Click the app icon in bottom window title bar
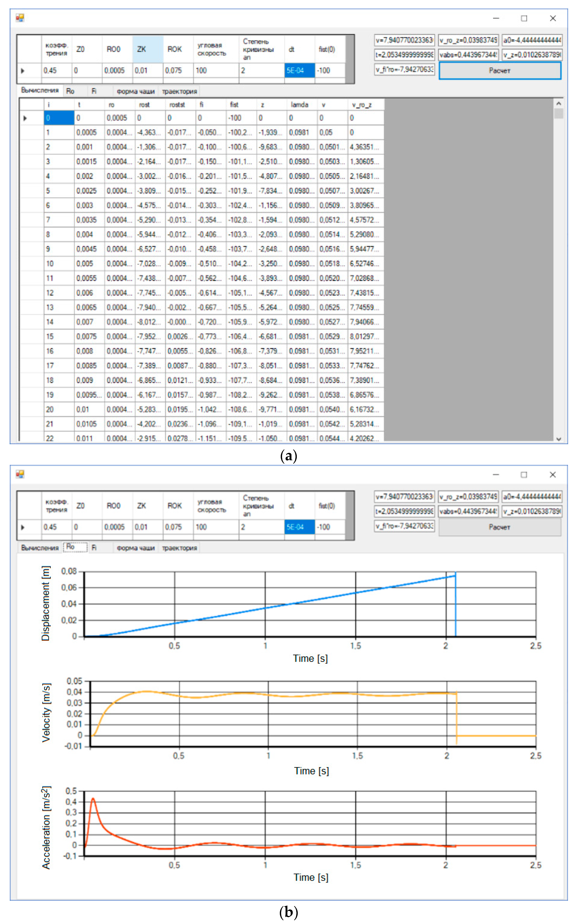Image resolution: width=577 pixels, height=924 pixels. [x=20, y=474]
